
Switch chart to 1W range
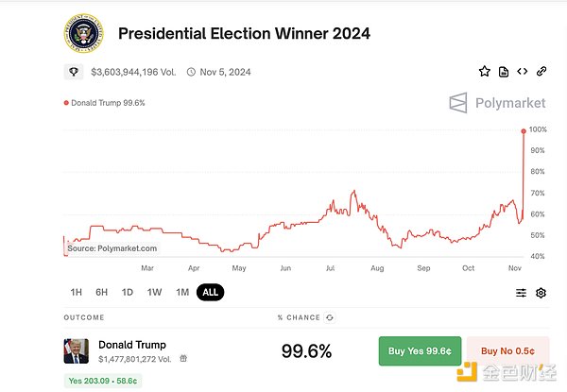[x=154, y=293]
